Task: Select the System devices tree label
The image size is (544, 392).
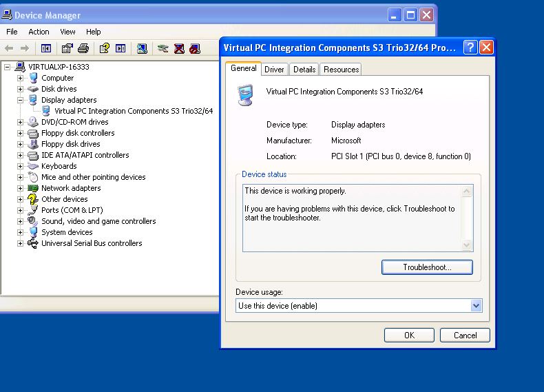Action: click(67, 232)
